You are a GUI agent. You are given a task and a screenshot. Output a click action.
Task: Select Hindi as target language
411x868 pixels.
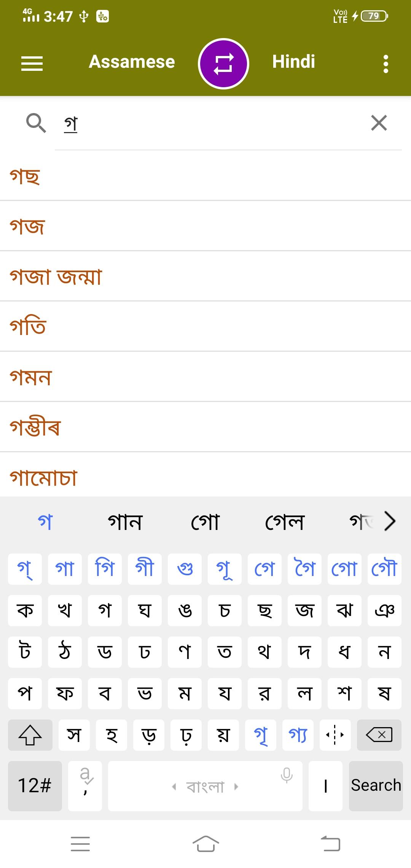(293, 62)
